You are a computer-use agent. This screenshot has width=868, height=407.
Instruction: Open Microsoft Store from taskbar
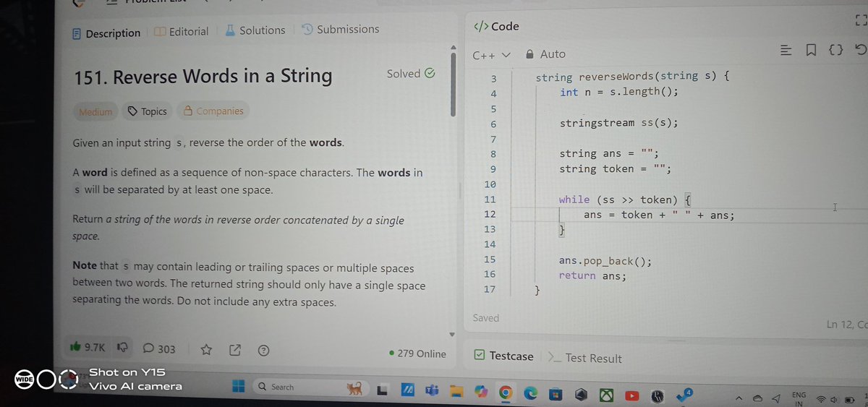coord(555,395)
